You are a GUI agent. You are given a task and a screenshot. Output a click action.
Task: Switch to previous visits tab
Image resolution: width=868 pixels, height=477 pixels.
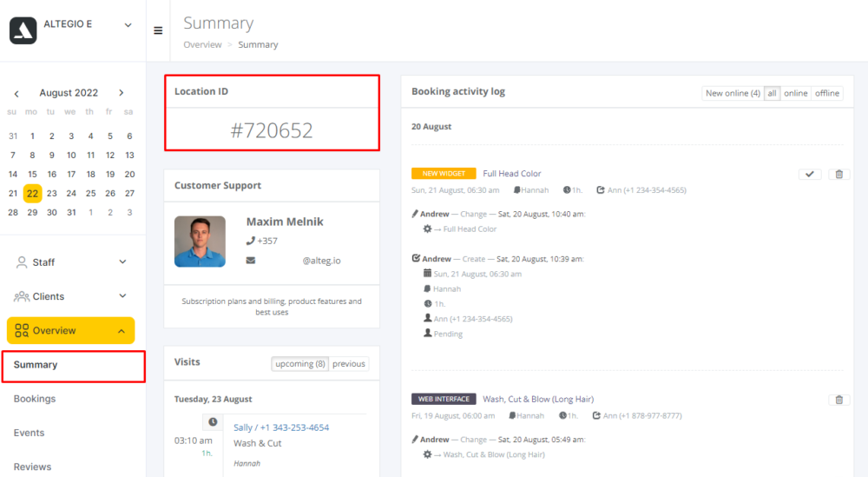348,364
